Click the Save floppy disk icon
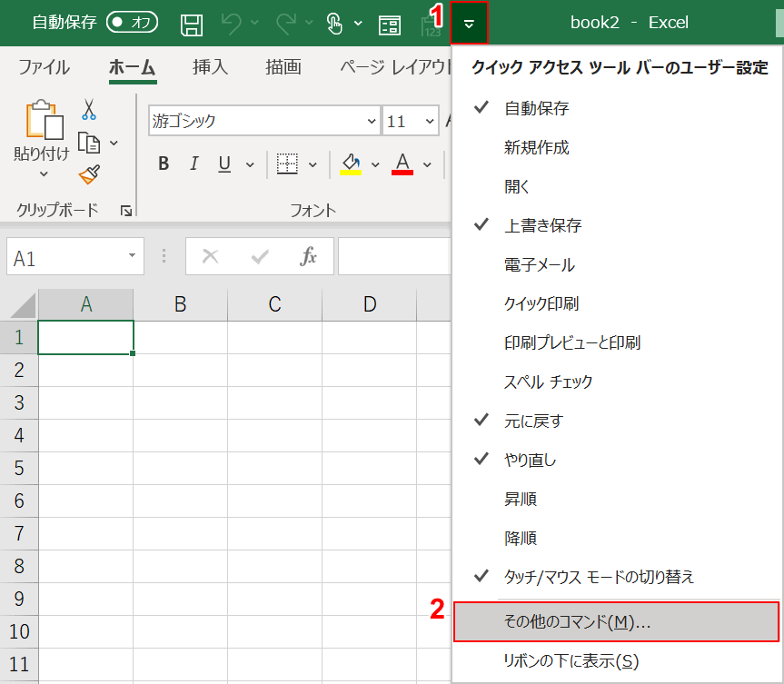 pos(191,24)
